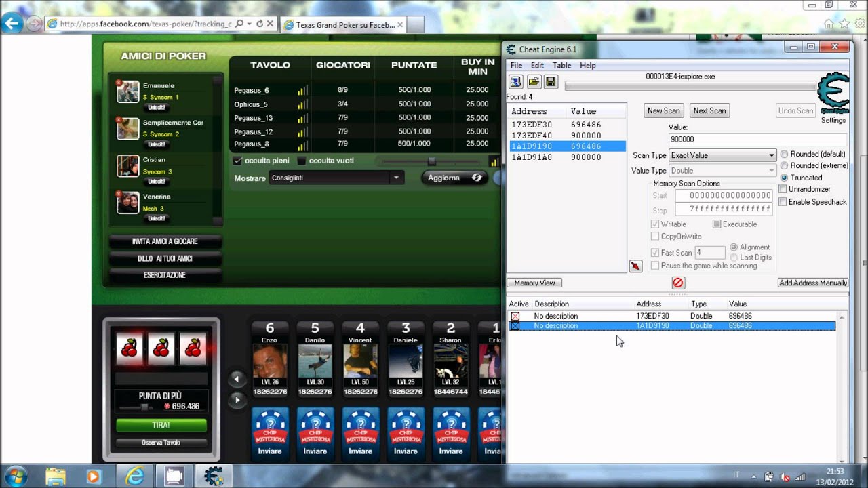Image resolution: width=868 pixels, height=488 pixels.
Task: Click the refresh icon on Aggiorna button
Action: click(x=477, y=178)
